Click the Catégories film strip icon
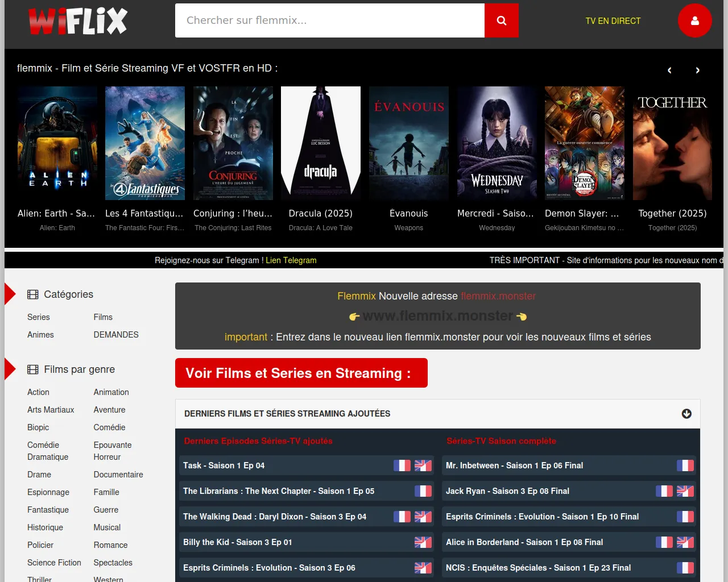The image size is (728, 582). (x=33, y=294)
